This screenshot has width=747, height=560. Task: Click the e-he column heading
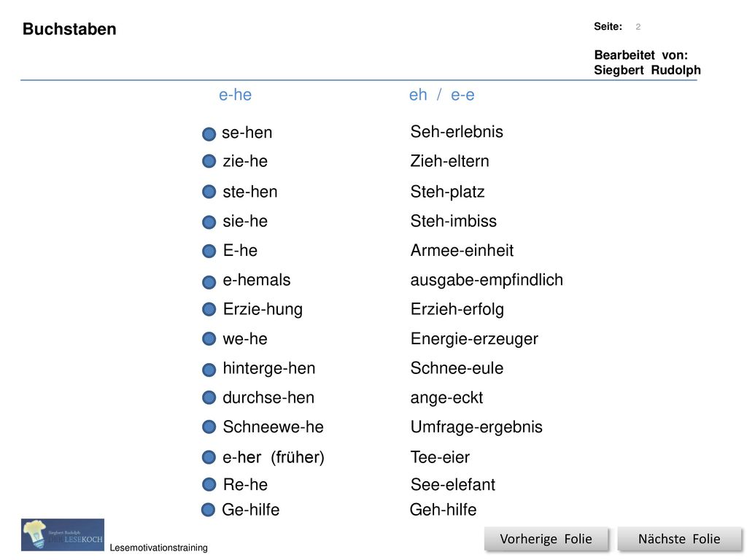(236, 95)
